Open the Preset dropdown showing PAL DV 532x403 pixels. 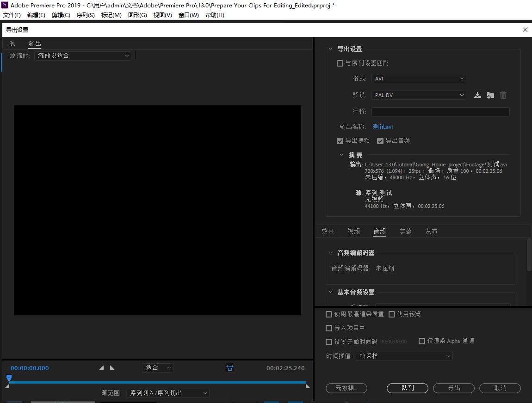point(419,95)
